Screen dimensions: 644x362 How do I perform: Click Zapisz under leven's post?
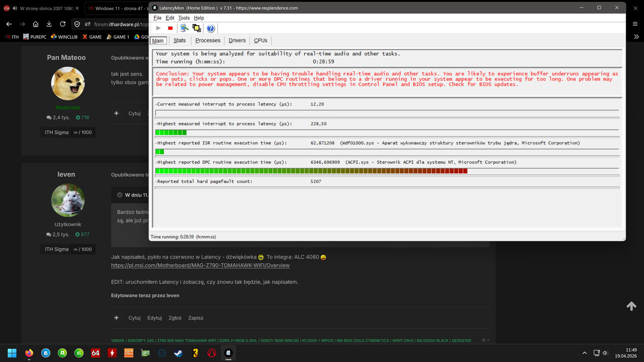(x=196, y=318)
